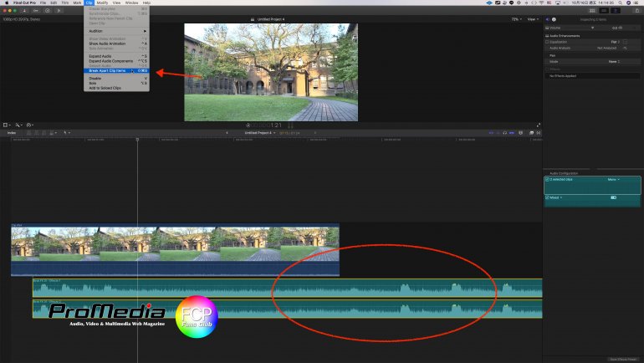This screenshot has height=363, width=644.
Task: Show the browser layout icon
Action: pos(592,11)
